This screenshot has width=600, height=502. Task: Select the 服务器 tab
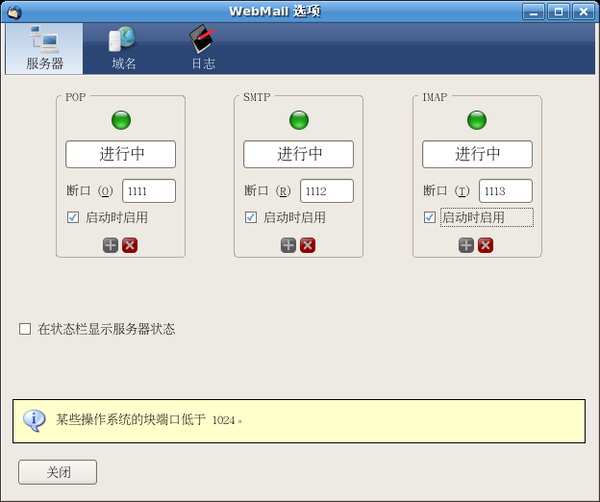pyautogui.click(x=44, y=48)
